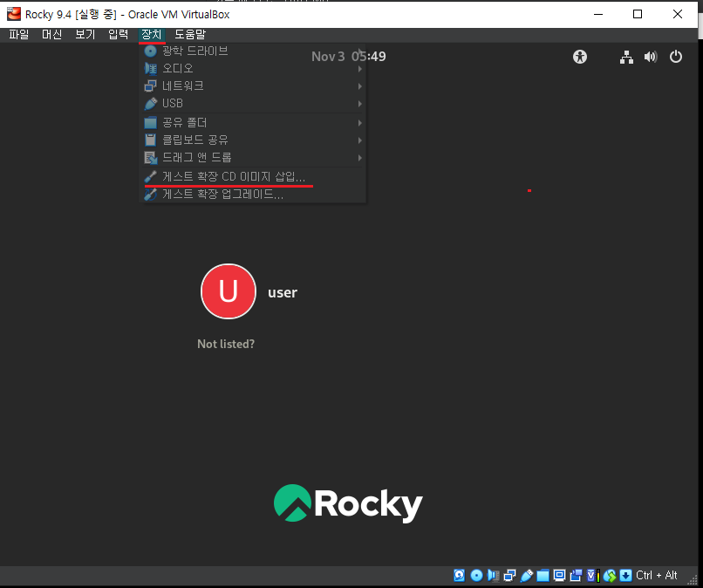The width and height of the screenshot is (703, 588).
Task: Click the GNOME volume icon
Action: pos(651,57)
